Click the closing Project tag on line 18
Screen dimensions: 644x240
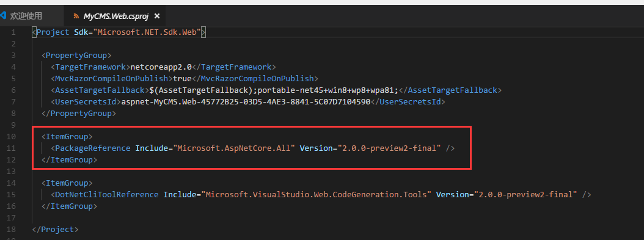(55, 230)
